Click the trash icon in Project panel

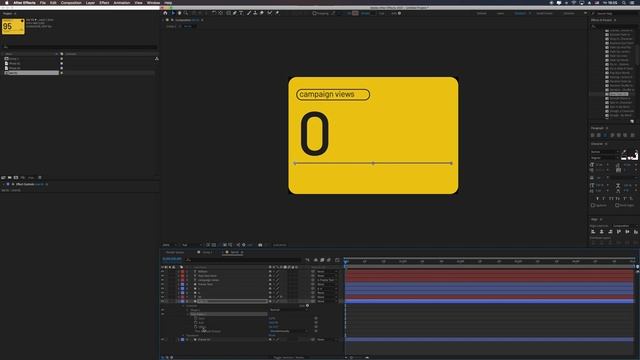(40, 178)
